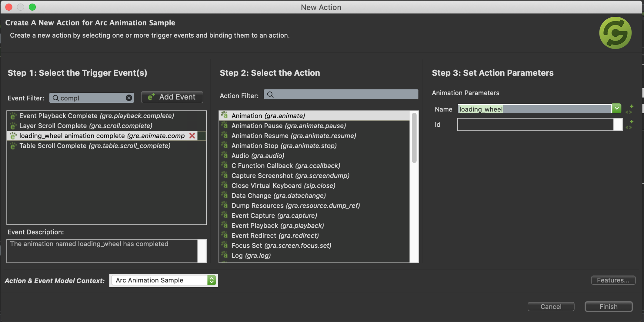Viewport: 644px width, 322px height.
Task: Clear the Event Filter search text
Action: (129, 98)
